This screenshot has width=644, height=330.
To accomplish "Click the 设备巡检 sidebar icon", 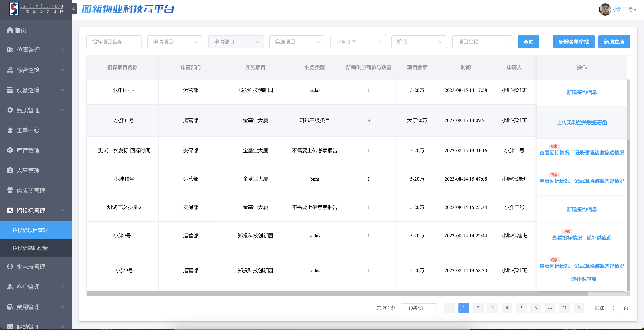I will pyautogui.click(x=10, y=90).
